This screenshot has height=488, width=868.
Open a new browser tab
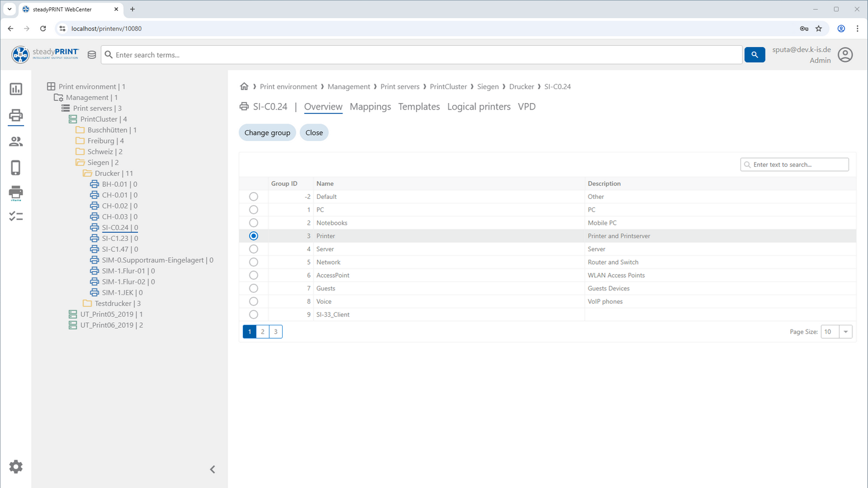click(x=133, y=9)
